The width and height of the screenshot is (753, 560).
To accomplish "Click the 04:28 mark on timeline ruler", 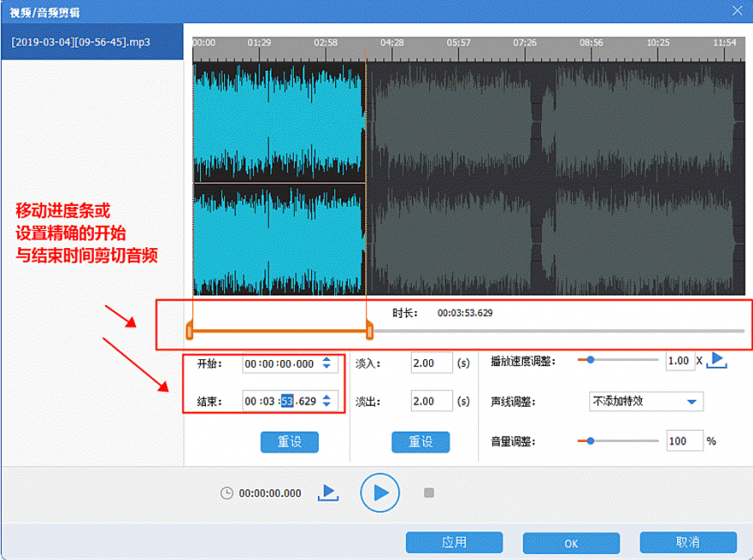I will 392,43.
